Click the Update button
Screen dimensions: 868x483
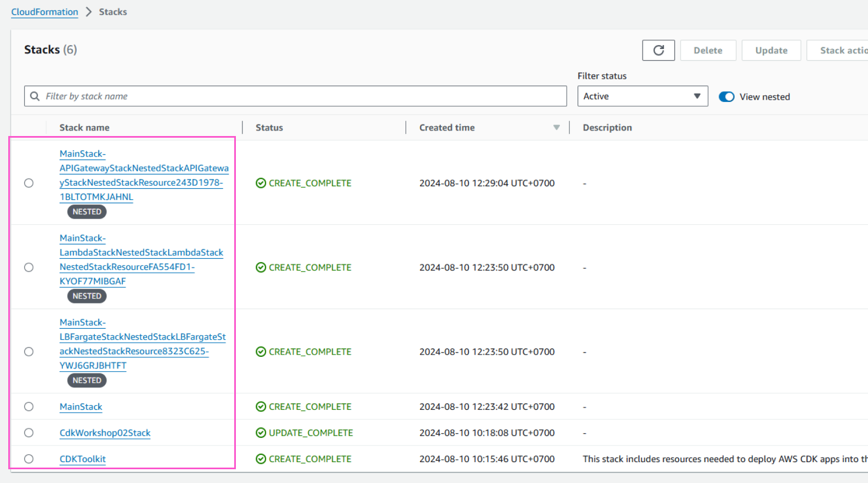pos(771,50)
